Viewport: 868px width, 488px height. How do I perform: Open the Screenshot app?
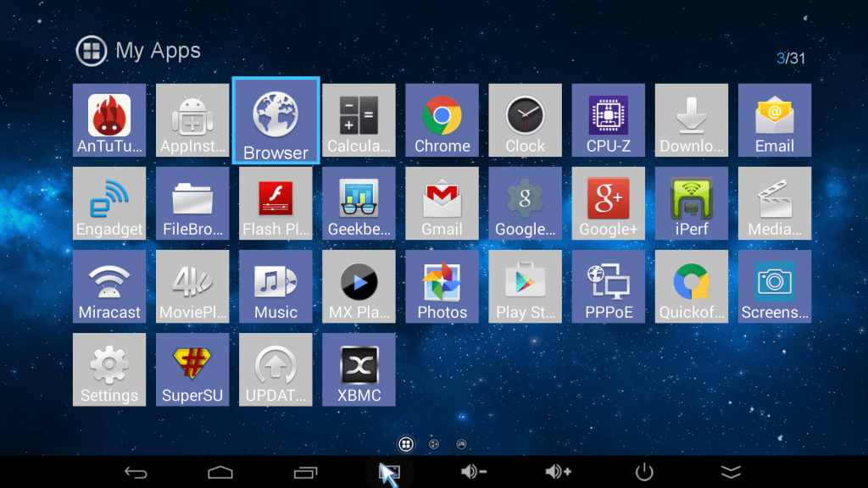(775, 286)
